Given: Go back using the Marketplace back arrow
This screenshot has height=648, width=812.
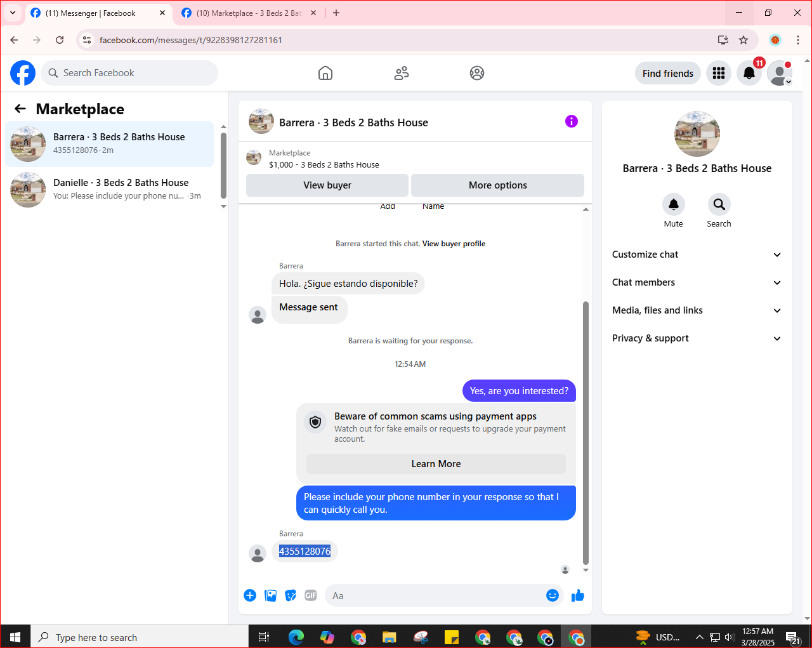Looking at the screenshot, I should 20,109.
